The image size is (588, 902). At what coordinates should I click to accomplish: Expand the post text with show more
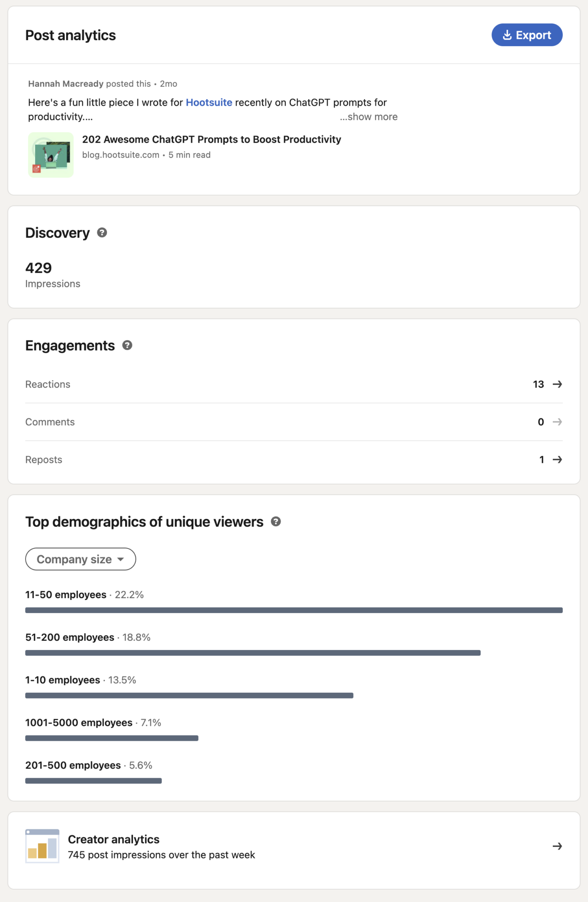click(x=369, y=116)
